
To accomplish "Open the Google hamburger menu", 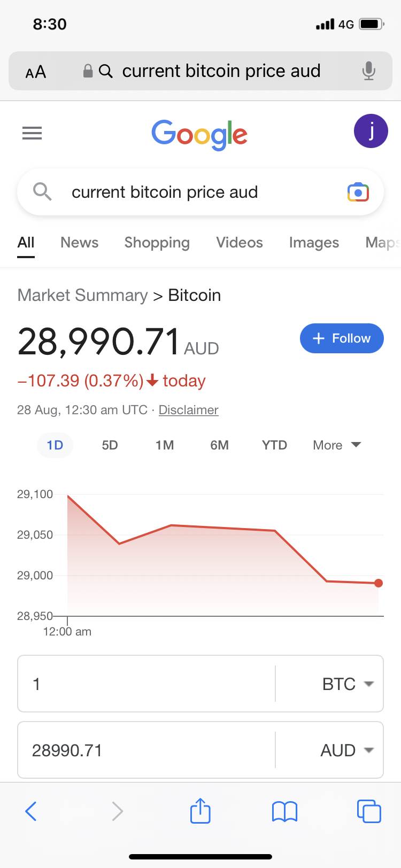I will point(32,133).
